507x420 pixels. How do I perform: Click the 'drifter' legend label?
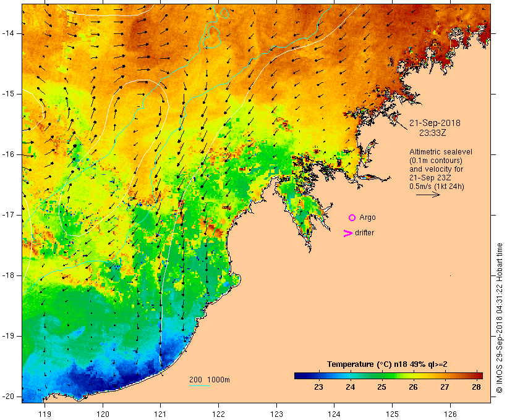(364, 233)
